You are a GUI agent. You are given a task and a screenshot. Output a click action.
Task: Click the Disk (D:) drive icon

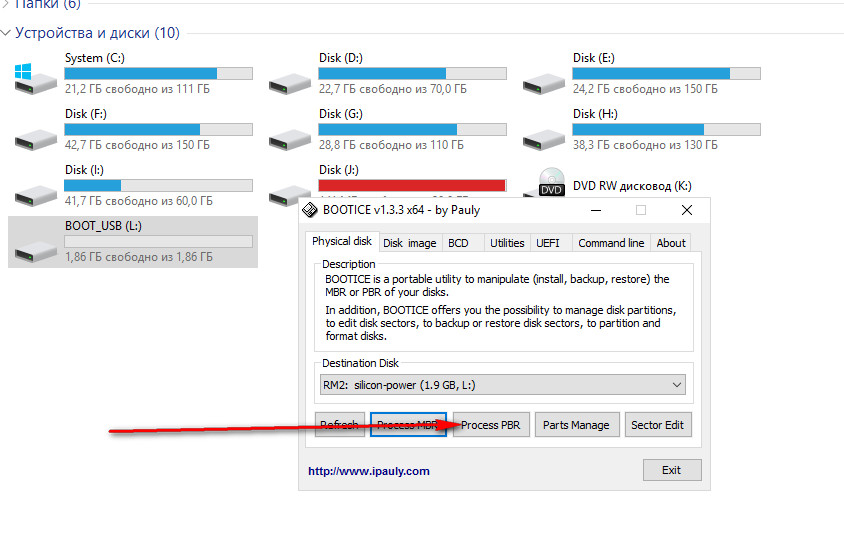pos(289,79)
